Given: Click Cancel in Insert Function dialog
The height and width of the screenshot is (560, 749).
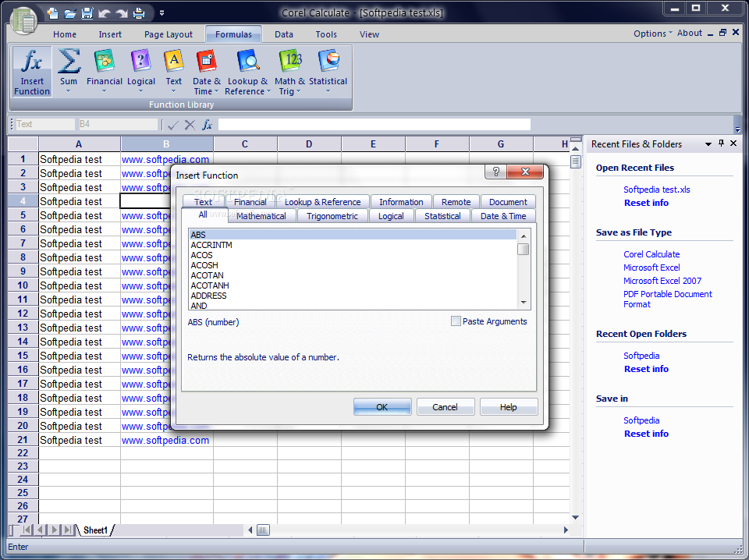Looking at the screenshot, I should [x=445, y=407].
